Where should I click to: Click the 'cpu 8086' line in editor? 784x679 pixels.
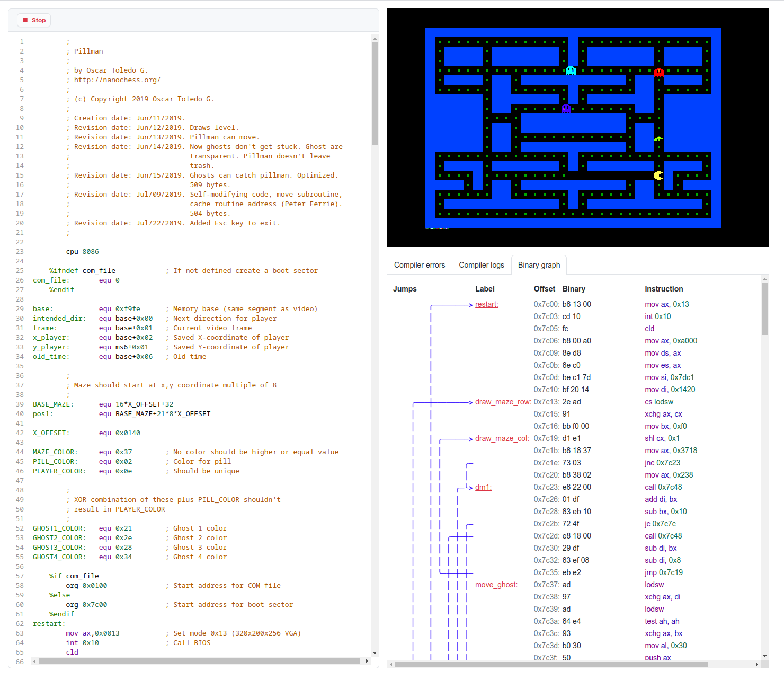pos(82,252)
